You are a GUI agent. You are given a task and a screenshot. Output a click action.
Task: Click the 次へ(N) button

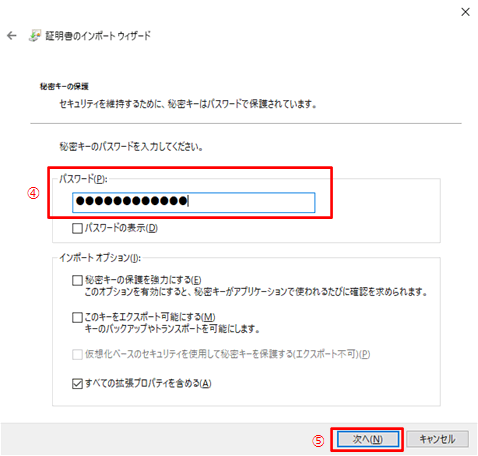pyautogui.click(x=368, y=439)
